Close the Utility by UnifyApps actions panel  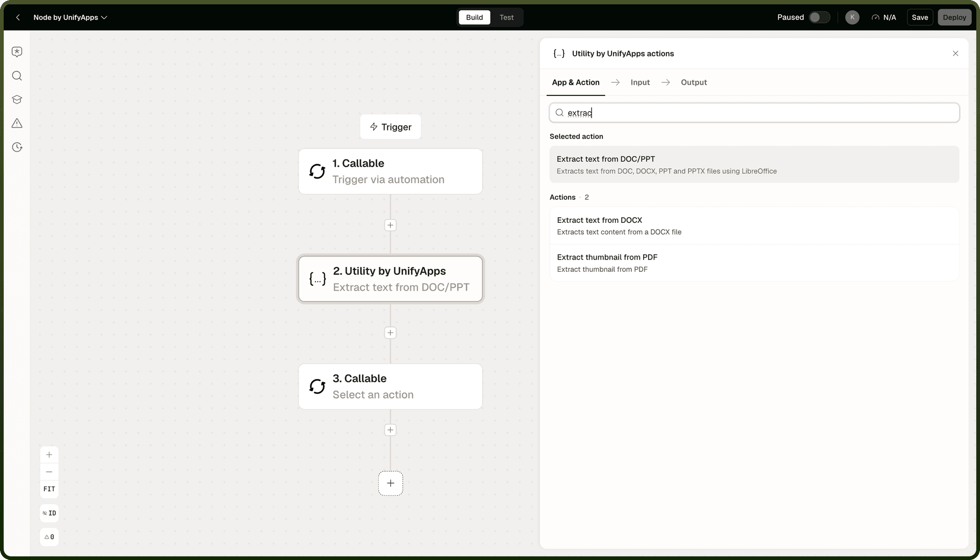tap(955, 54)
